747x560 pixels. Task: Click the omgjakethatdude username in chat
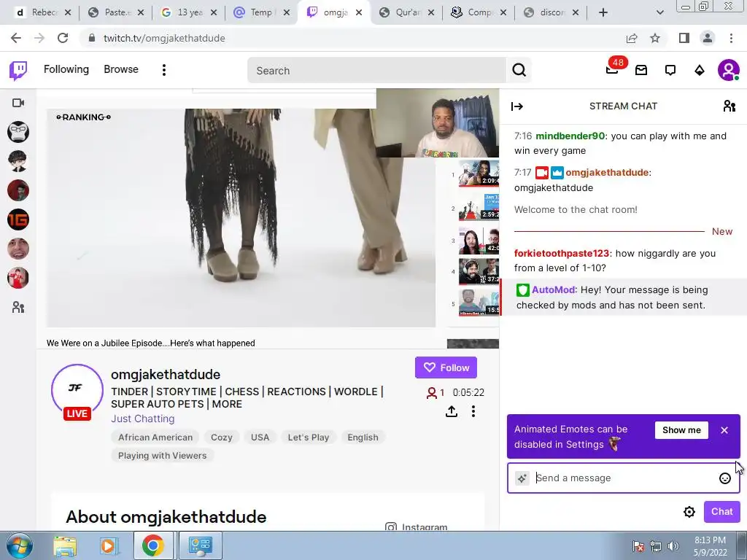(x=607, y=172)
